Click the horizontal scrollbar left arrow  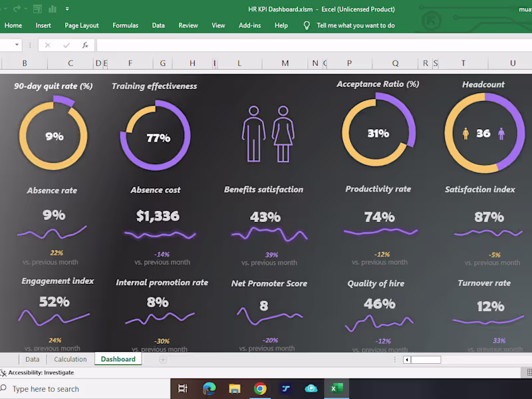(407, 360)
